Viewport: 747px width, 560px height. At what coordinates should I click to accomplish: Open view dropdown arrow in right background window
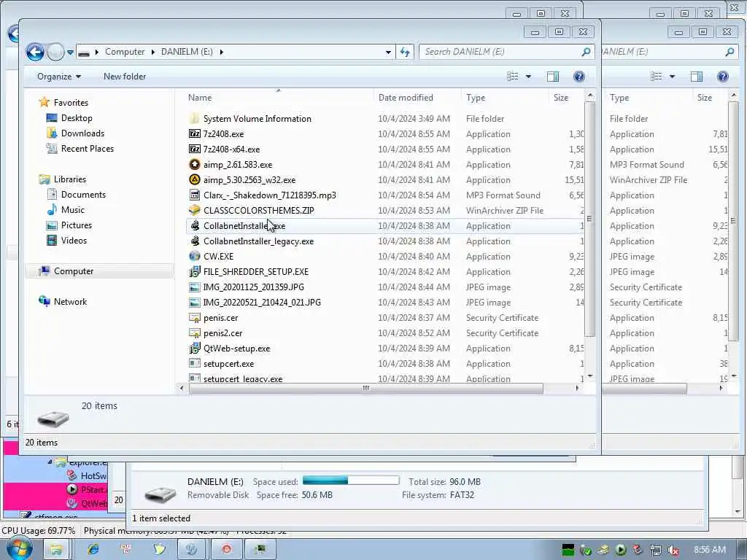[672, 77]
